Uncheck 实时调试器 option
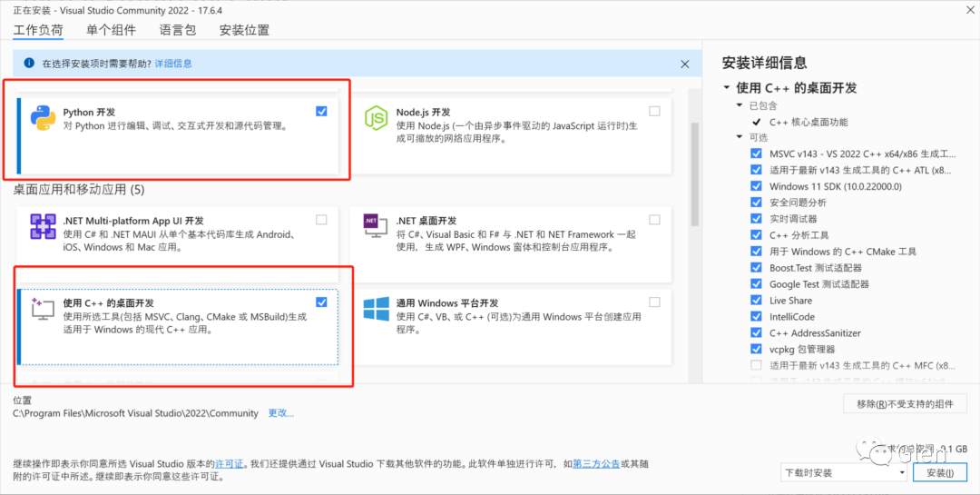The image size is (980, 495). (x=756, y=218)
